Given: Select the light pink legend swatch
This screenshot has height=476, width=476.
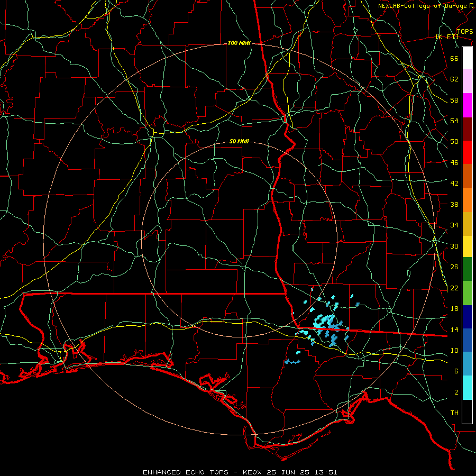Looking at the screenshot, I should click(x=467, y=81).
